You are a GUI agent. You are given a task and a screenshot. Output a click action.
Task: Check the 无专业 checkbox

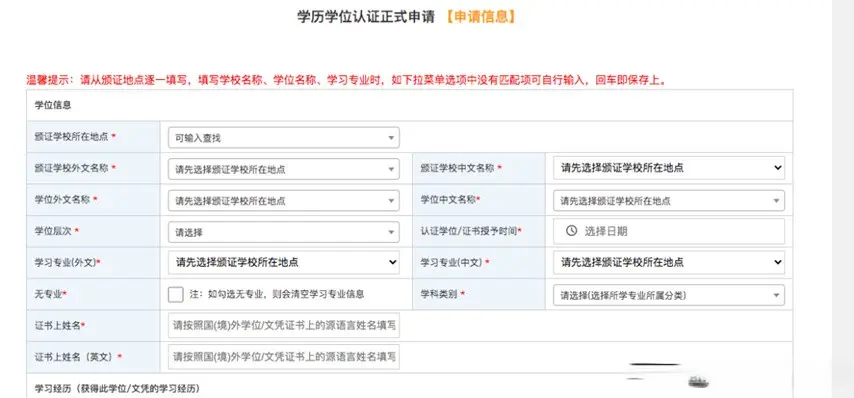176,295
